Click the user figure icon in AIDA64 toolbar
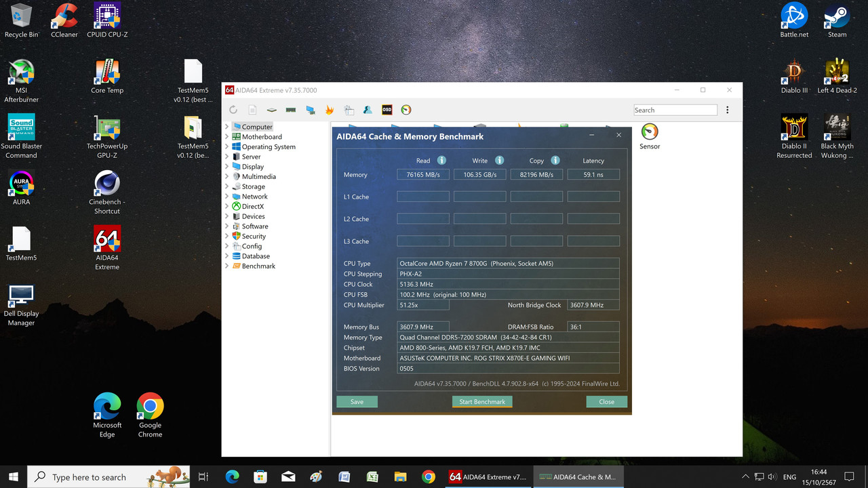 pyautogui.click(x=368, y=110)
